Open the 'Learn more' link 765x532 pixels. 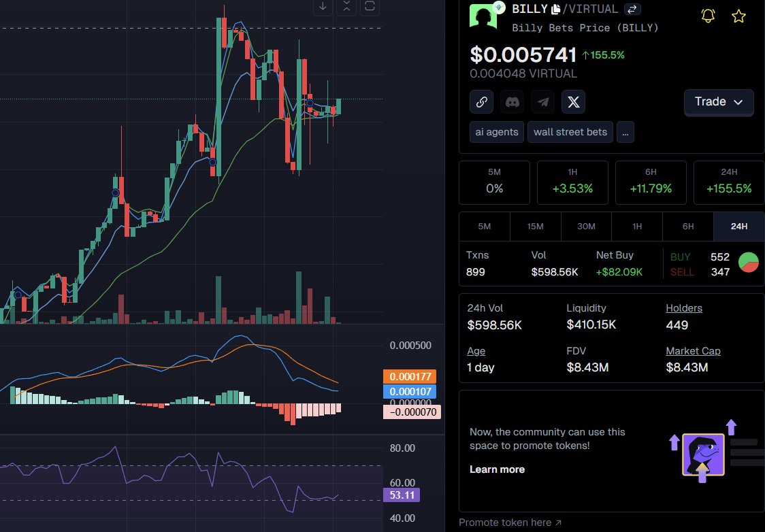point(497,469)
